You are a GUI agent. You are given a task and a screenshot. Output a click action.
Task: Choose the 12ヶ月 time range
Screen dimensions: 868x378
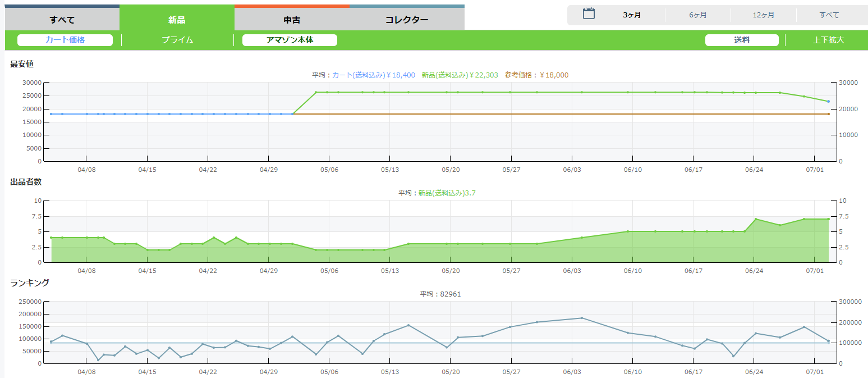point(764,15)
